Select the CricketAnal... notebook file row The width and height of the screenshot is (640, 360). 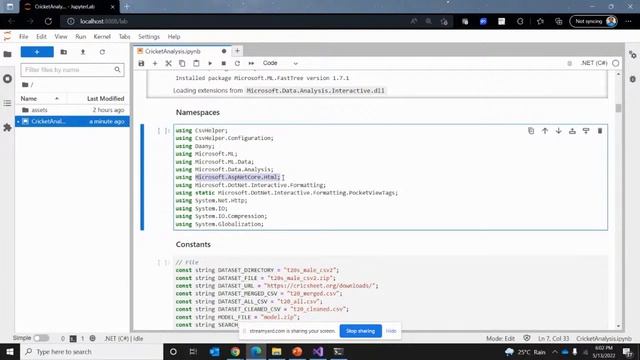(72, 121)
